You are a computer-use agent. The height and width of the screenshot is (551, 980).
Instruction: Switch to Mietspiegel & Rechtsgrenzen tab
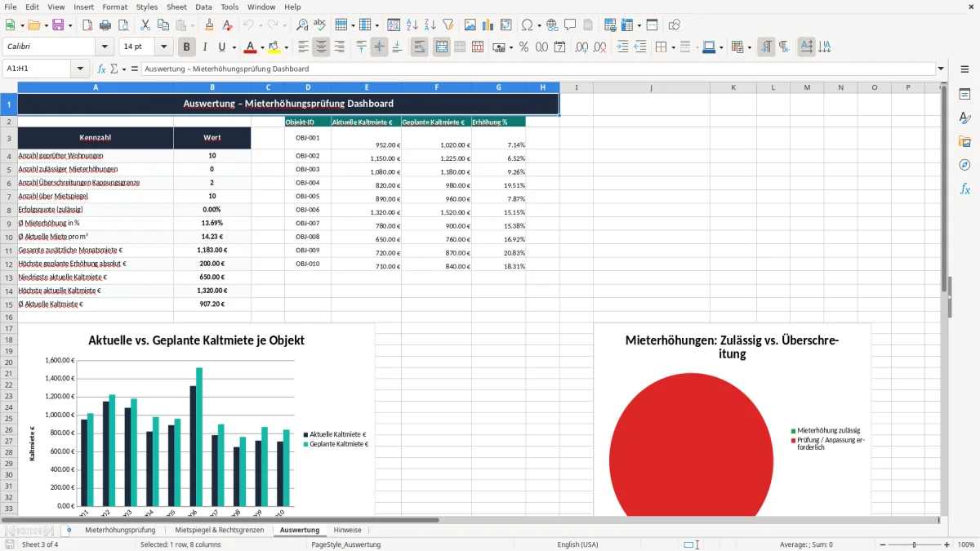(x=219, y=530)
